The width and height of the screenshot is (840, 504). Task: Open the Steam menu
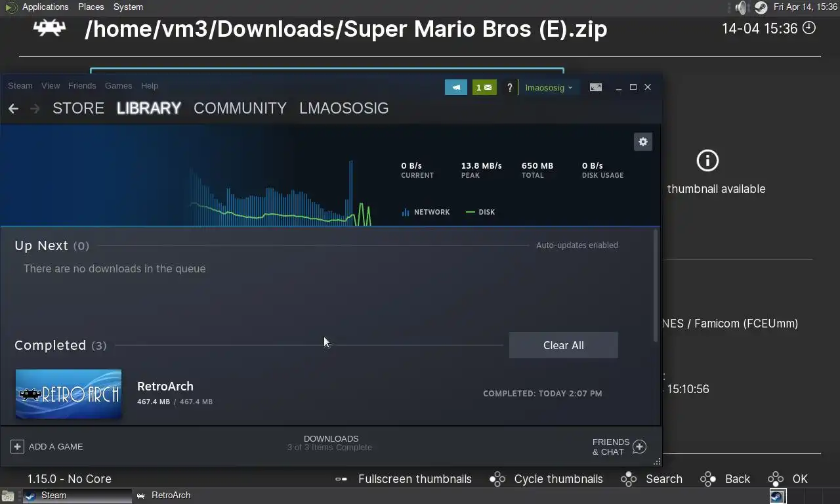(20, 86)
